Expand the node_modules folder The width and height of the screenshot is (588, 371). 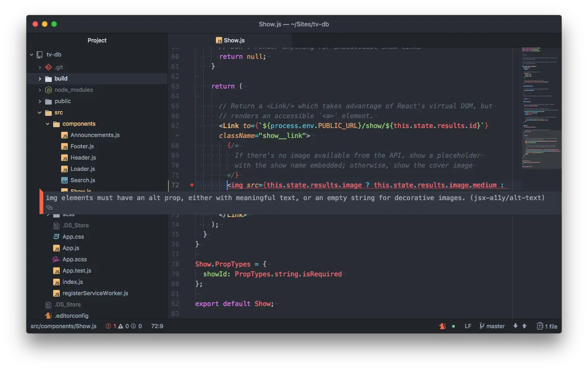pos(40,89)
